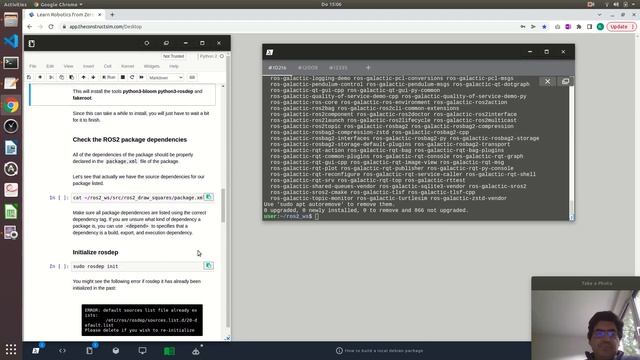Image resolution: width=640 pixels, height=360 pixels.
Task: Open a new Chrome tab
Action: 112,15
